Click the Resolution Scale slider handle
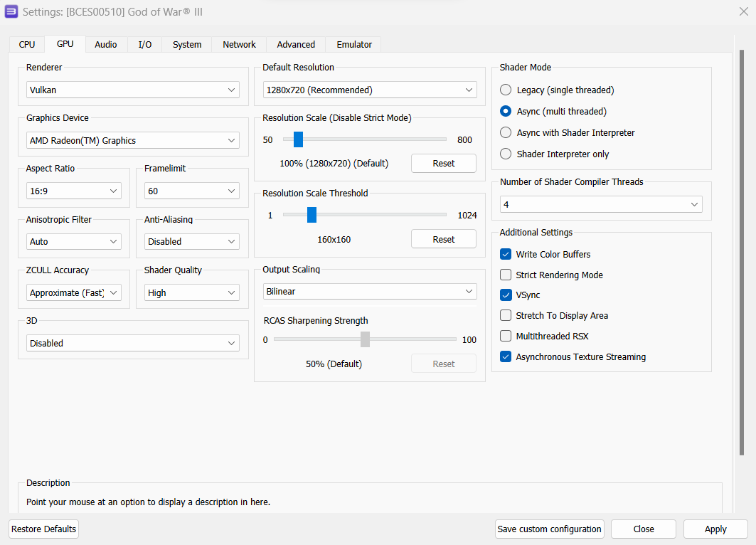 [299, 139]
